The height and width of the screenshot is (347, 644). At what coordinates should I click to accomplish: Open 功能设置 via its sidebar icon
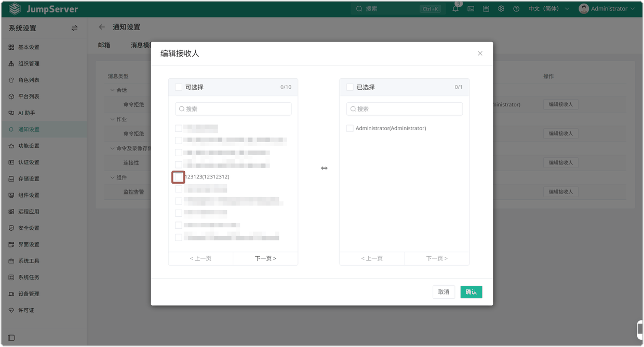[x=11, y=146]
